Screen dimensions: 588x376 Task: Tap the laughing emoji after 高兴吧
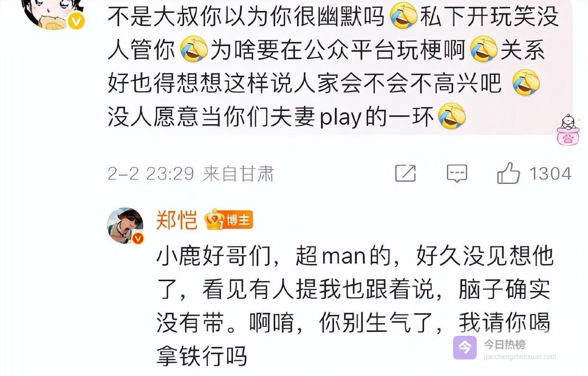pos(526,83)
